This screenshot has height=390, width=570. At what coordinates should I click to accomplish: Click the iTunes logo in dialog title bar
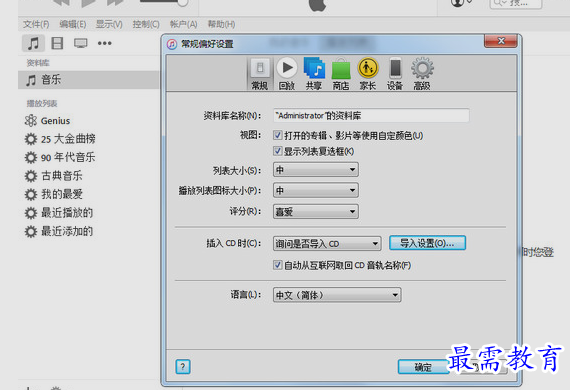pos(172,44)
